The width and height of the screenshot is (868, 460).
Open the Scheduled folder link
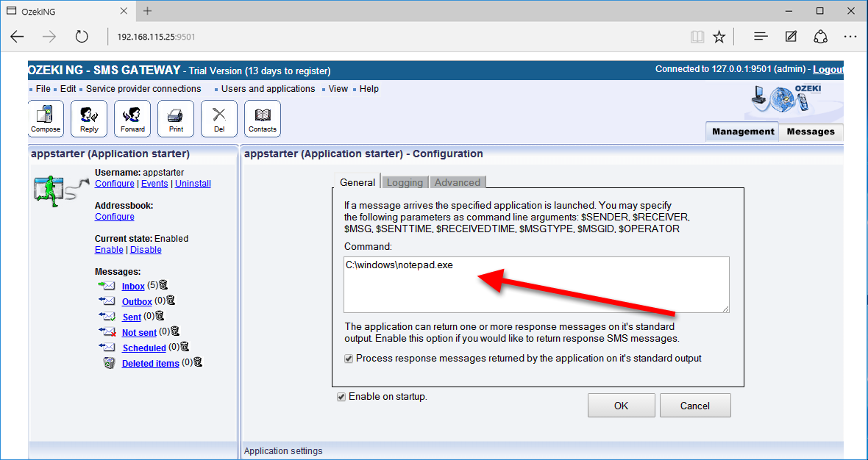[144, 348]
